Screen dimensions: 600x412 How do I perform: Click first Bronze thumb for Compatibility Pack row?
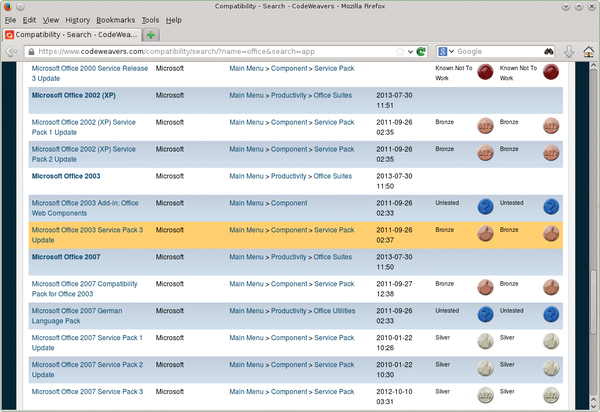[485, 288]
